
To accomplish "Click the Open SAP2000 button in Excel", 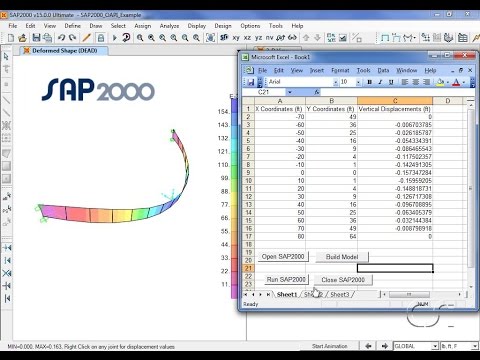I will 283,256.
